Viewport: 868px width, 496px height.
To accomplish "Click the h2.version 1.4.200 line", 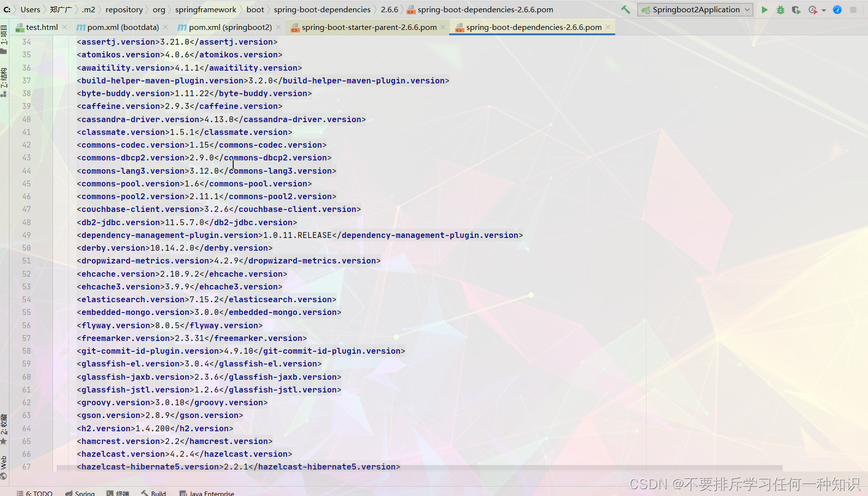I will pyautogui.click(x=155, y=428).
